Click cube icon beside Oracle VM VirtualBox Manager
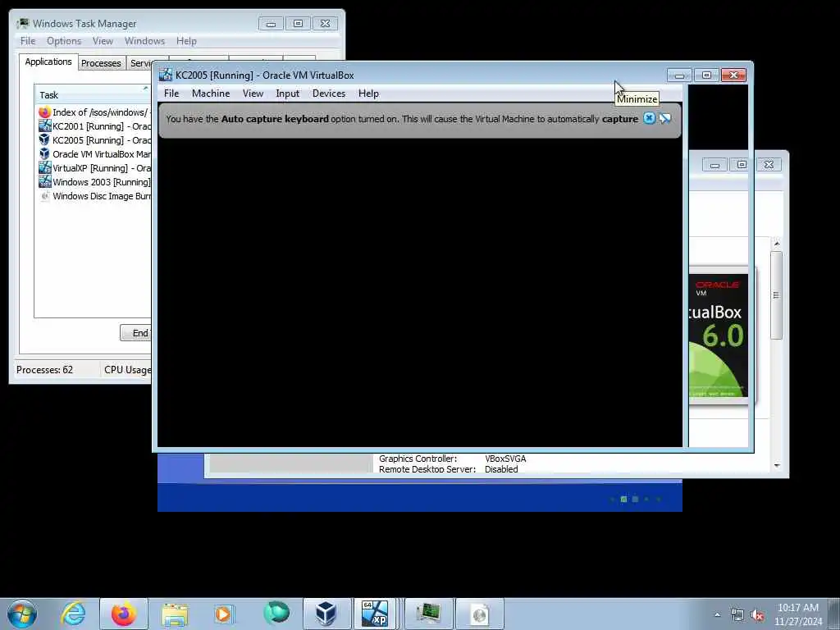Viewport: 840px width, 630px height. tap(44, 154)
